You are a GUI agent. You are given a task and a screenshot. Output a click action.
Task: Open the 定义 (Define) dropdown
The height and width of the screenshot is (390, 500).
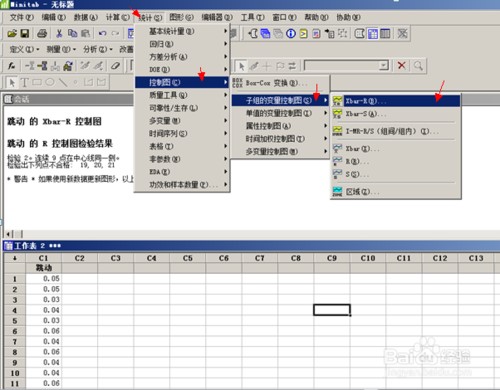click(x=24, y=49)
